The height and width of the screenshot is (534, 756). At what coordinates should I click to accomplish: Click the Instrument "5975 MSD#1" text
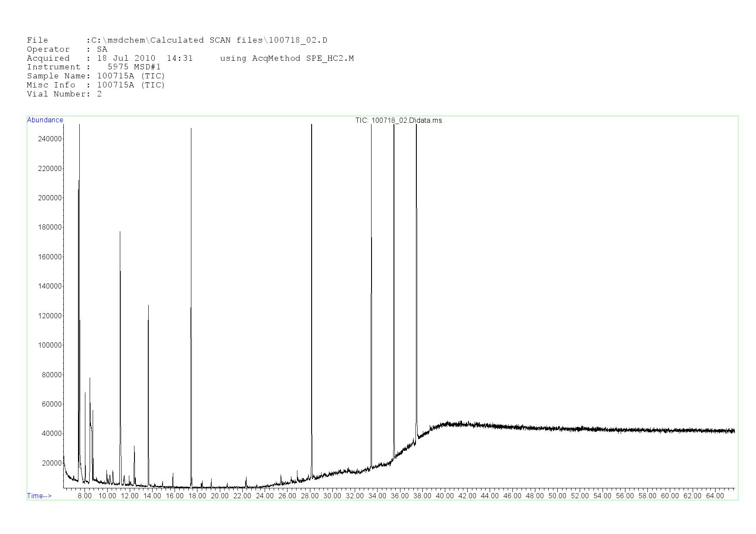(134, 67)
